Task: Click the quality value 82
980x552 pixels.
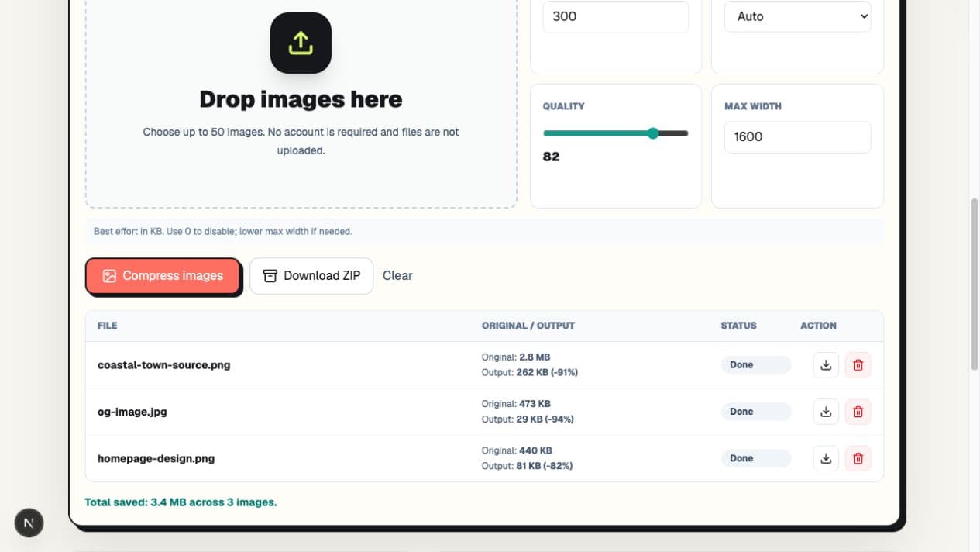Action: coord(551,157)
